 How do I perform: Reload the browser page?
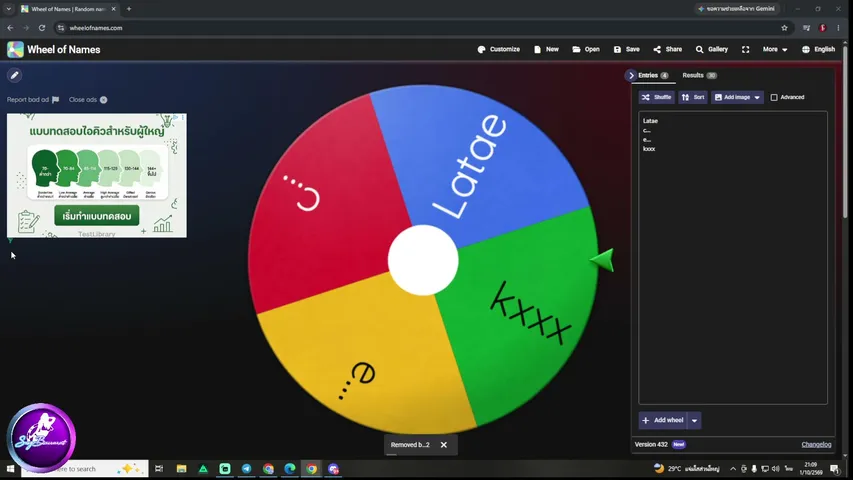click(42, 28)
